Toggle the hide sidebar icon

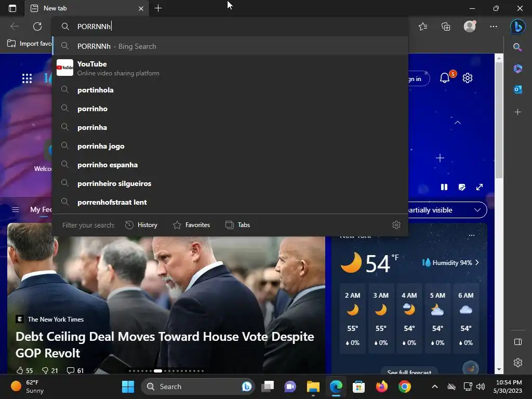click(518, 342)
